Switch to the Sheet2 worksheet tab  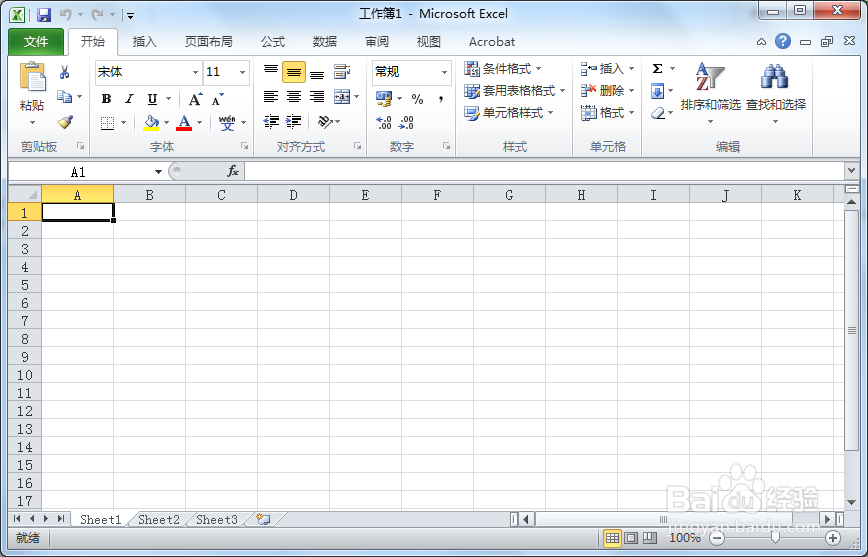click(x=159, y=519)
